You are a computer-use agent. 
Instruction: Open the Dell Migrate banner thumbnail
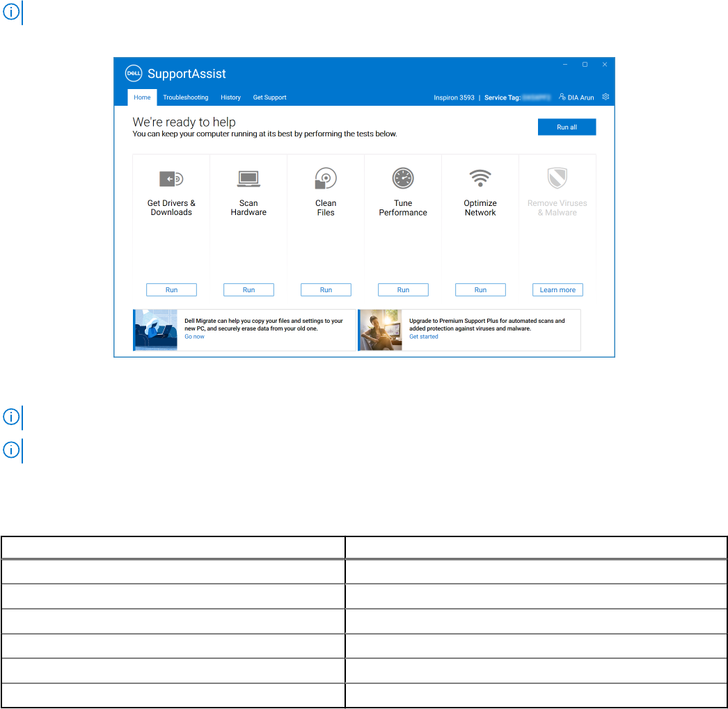[155, 330]
